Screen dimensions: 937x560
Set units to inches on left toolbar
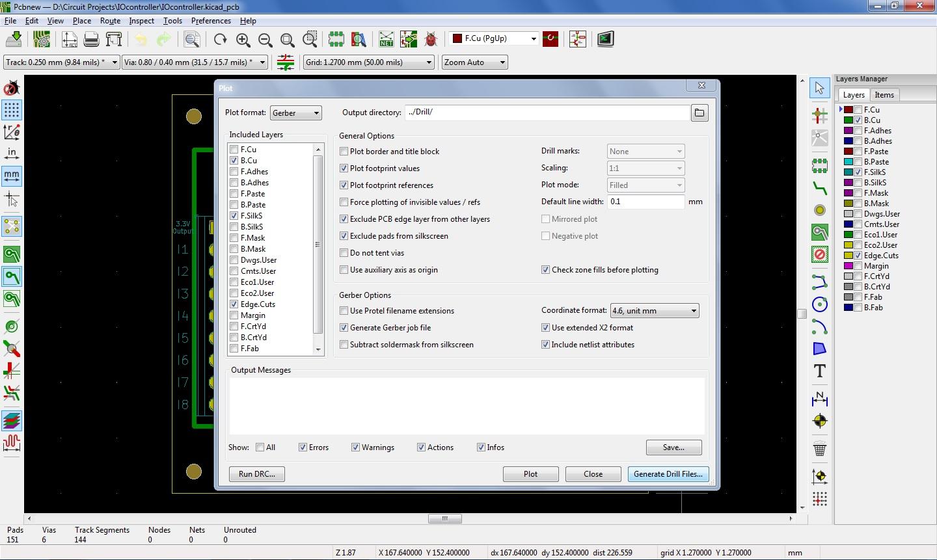12,153
